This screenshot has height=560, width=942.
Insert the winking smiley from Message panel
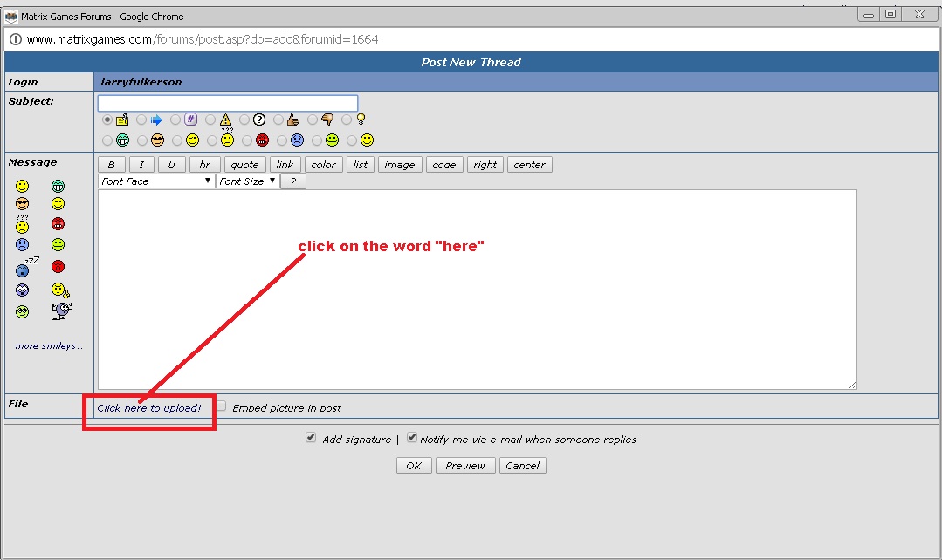[x=58, y=204]
